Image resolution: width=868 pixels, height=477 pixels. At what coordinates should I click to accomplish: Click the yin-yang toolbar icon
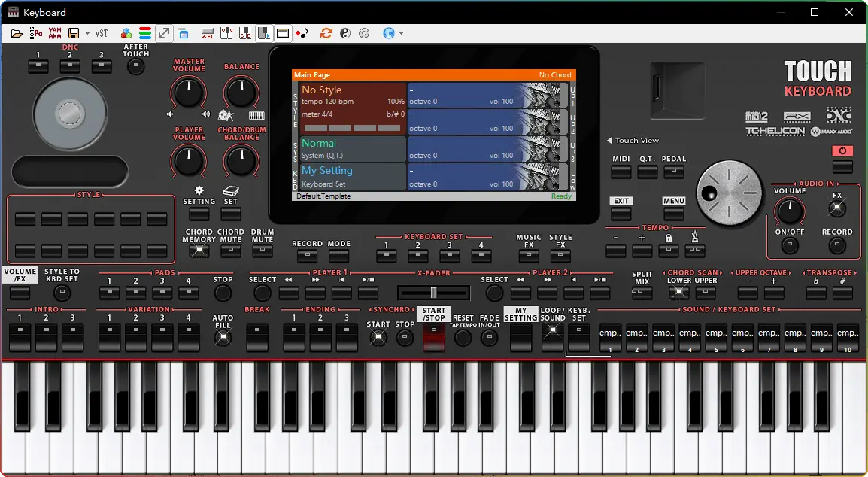click(x=345, y=33)
